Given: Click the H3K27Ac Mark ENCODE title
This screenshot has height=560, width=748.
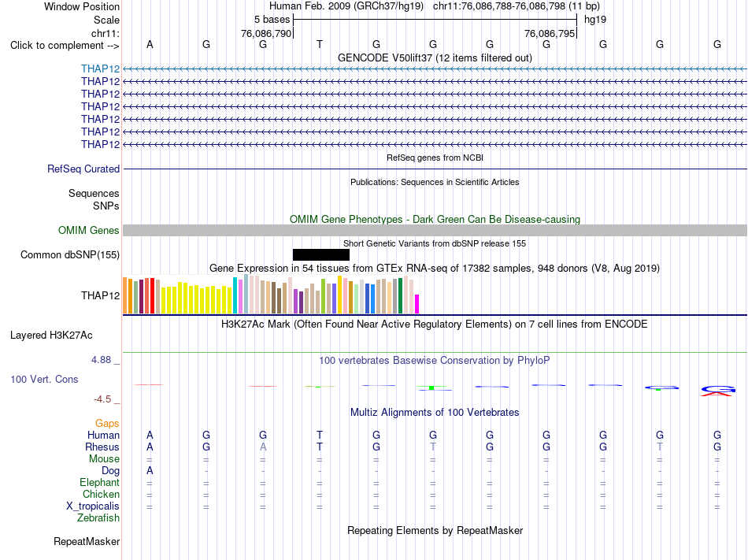Looking at the screenshot, I should [435, 325].
